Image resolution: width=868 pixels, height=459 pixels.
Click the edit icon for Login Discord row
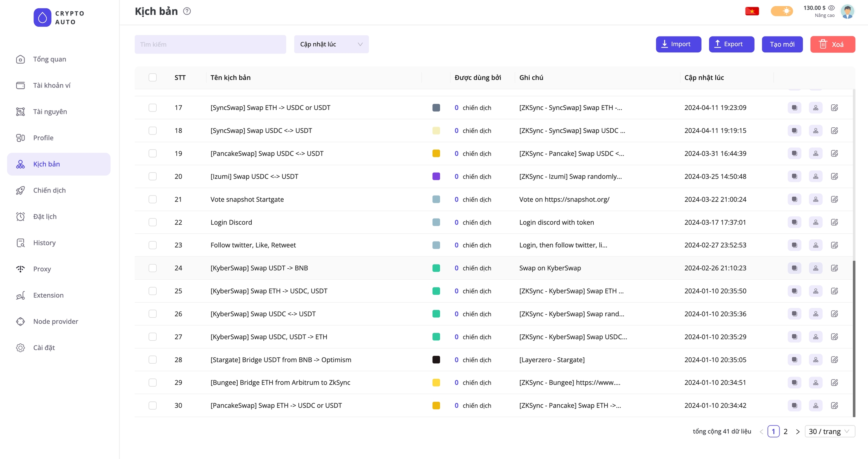click(834, 222)
